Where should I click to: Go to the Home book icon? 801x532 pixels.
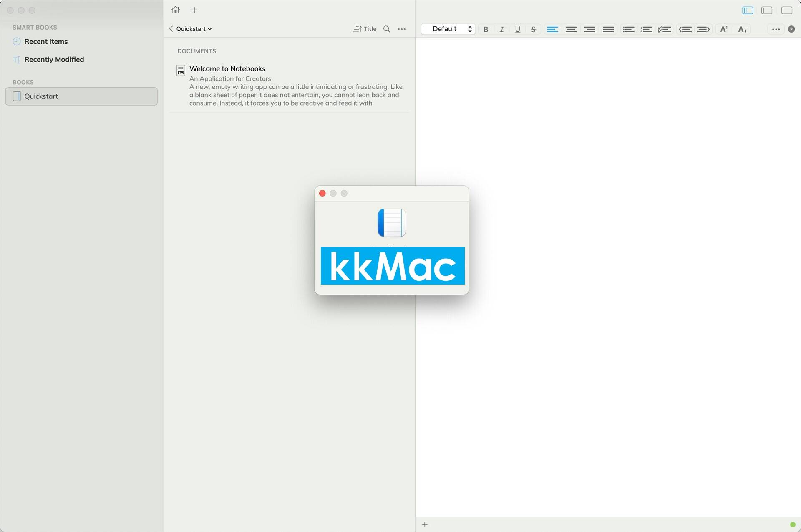(176, 10)
